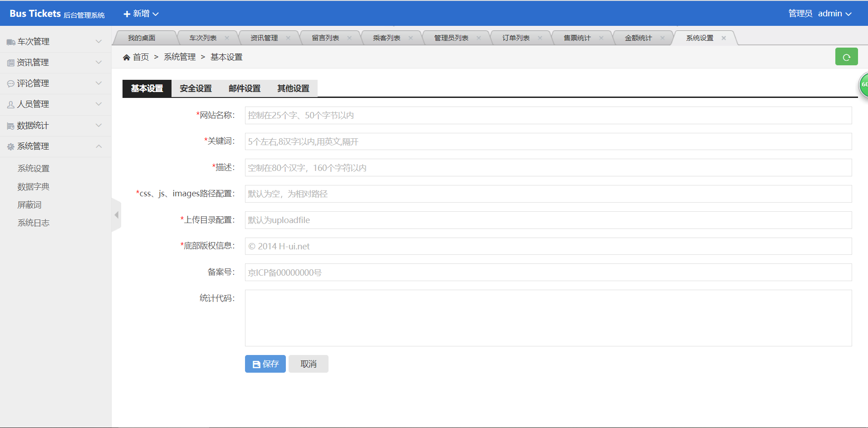Click the news icon beside 资讯管理
Screen dimensions: 868x428
tap(11, 63)
